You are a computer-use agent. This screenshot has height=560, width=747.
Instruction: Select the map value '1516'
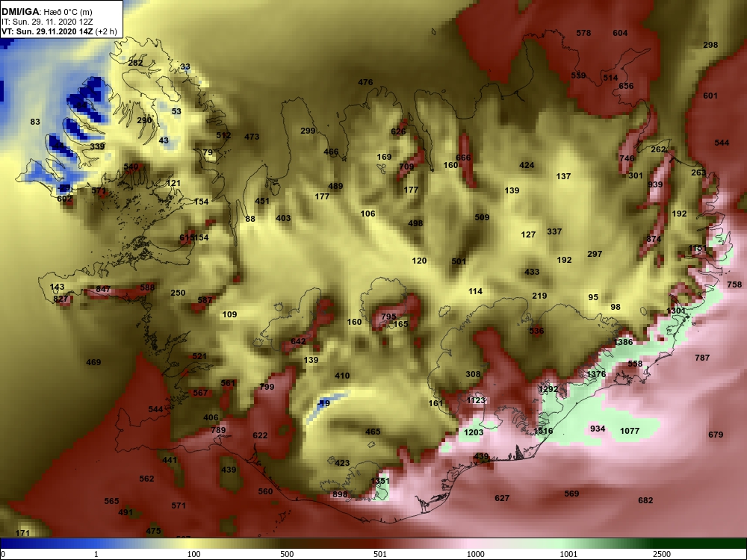click(x=544, y=431)
